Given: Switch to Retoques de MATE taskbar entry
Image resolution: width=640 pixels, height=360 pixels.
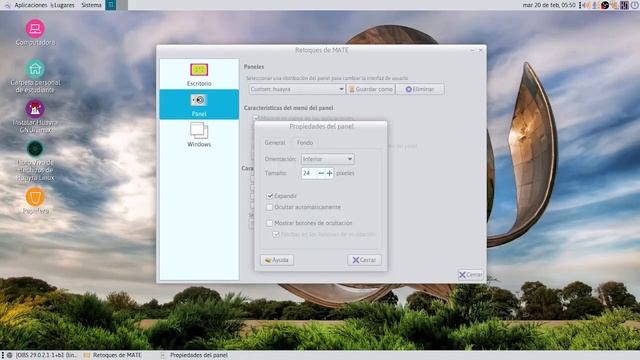Looking at the screenshot, I should click(113, 356).
